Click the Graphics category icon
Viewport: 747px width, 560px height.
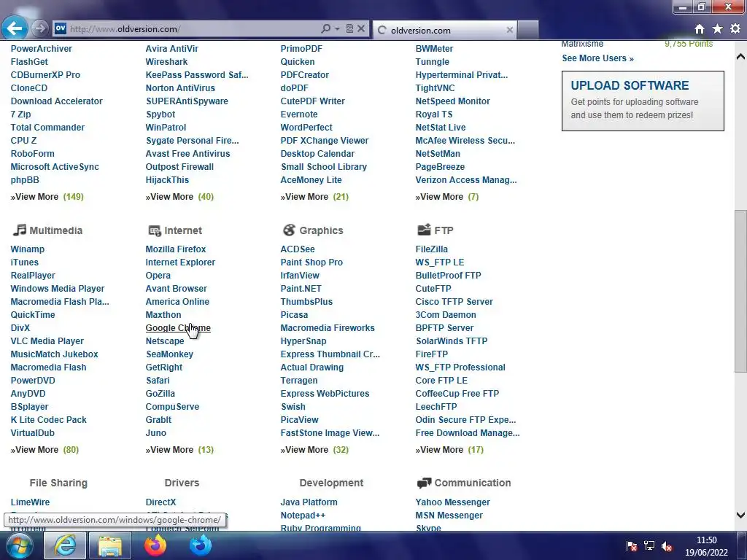[x=289, y=230]
